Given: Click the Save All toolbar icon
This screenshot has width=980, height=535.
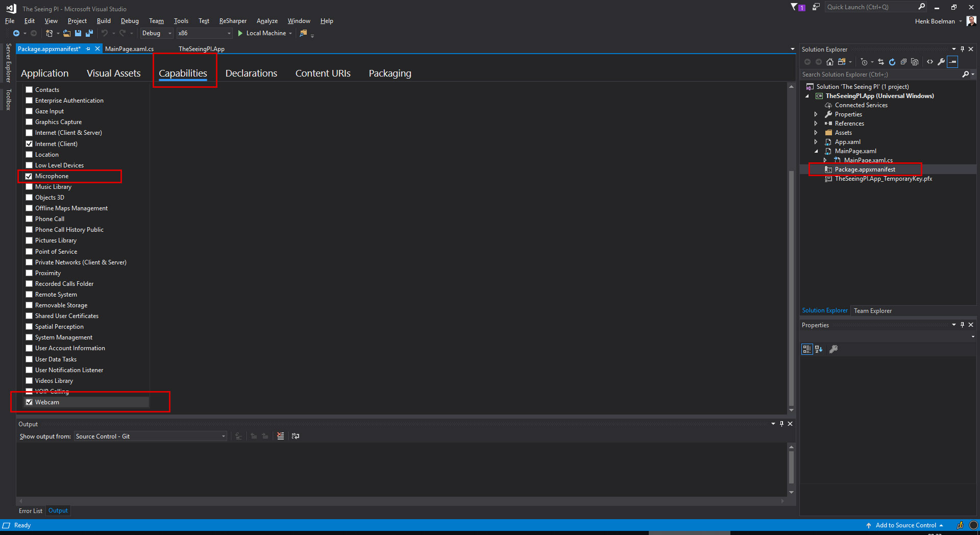Looking at the screenshot, I should tap(89, 33).
